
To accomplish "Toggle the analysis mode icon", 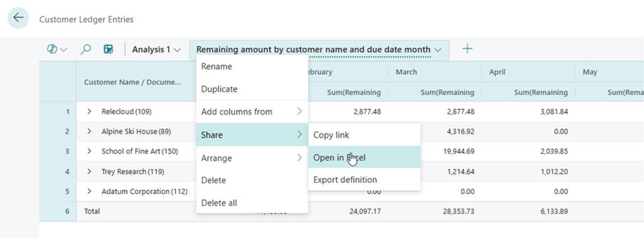I will tap(108, 50).
